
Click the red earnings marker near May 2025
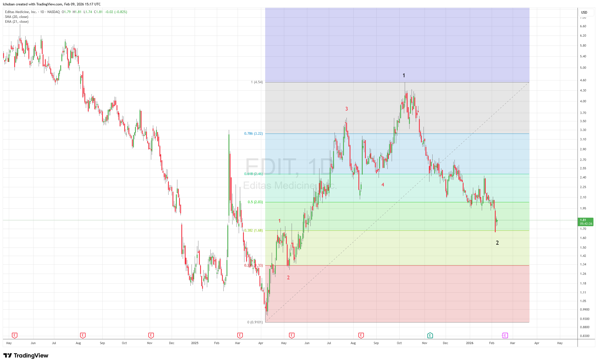[x=292, y=336]
